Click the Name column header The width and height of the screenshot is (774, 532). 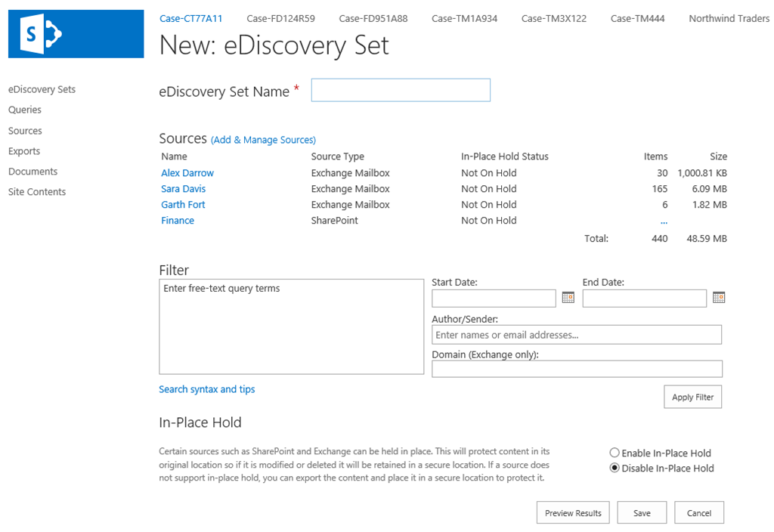point(175,156)
